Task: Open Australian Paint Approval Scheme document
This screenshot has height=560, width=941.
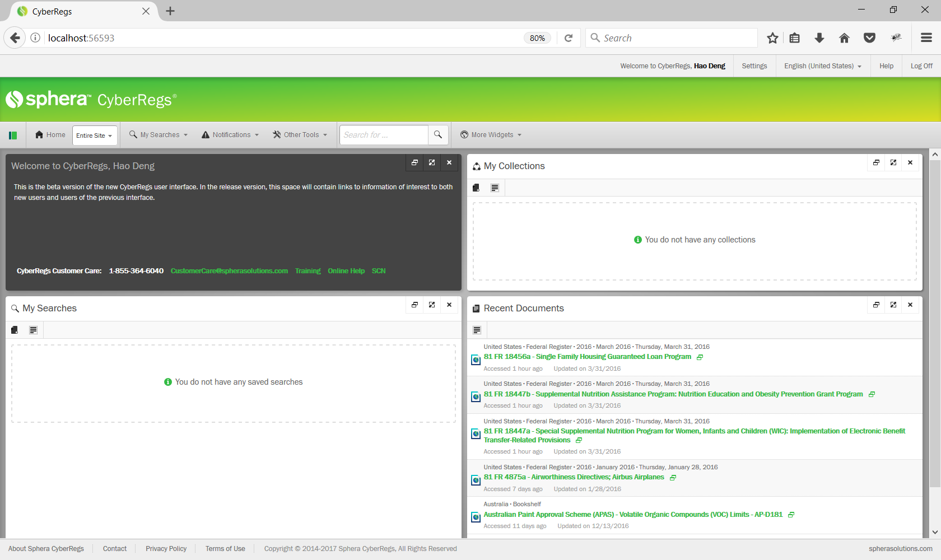Action: pyautogui.click(x=633, y=515)
